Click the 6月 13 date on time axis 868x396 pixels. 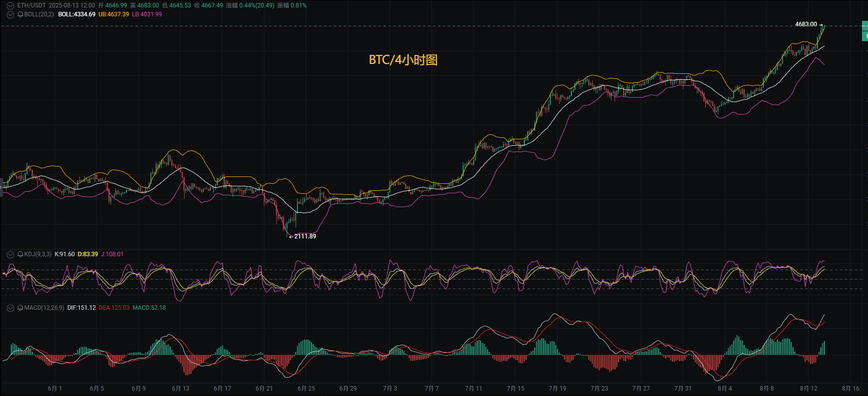pyautogui.click(x=181, y=389)
